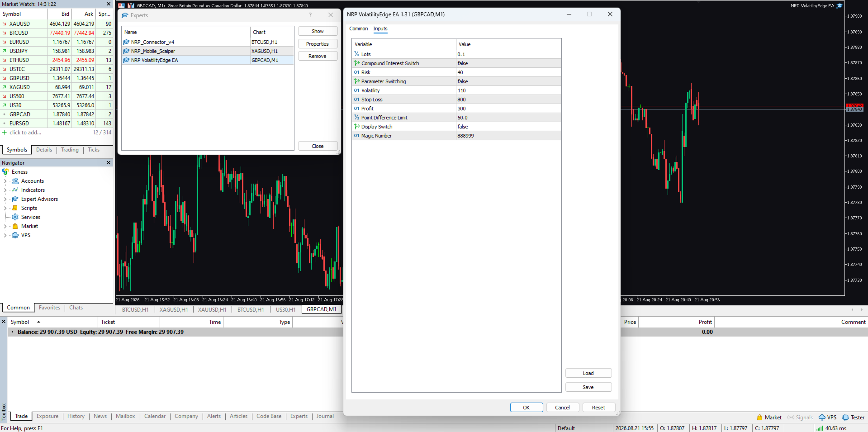Screen dimensions: 868x432
Task: Click the Tester icon in bottom bar
Action: [845, 418]
